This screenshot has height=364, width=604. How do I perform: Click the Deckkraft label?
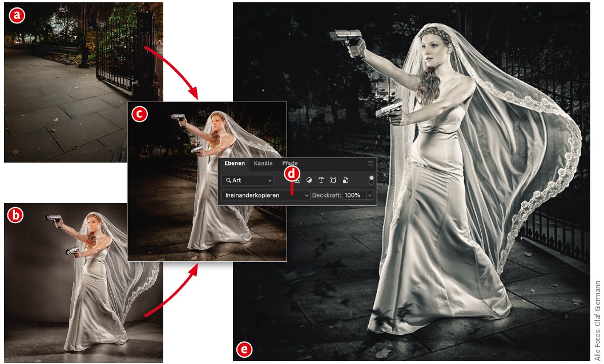[x=327, y=195]
